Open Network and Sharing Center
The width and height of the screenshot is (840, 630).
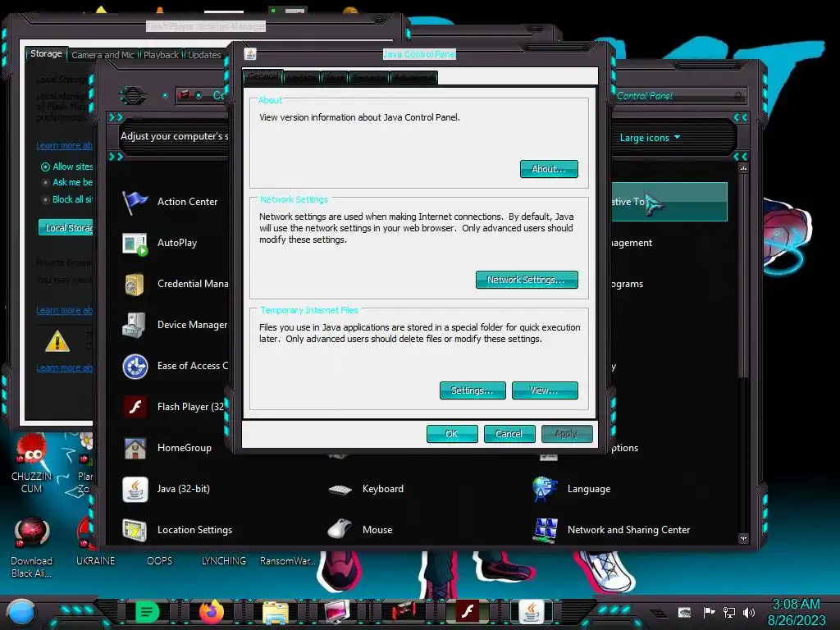point(610,531)
